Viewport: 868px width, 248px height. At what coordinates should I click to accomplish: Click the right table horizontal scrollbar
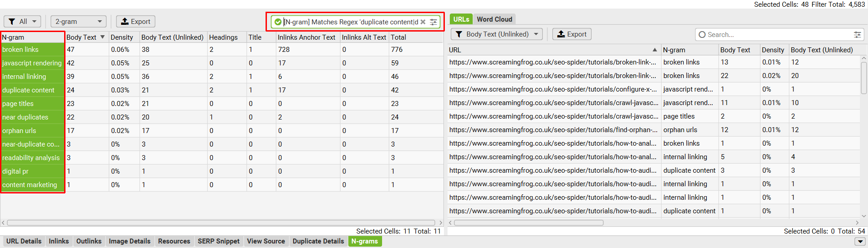tap(529, 223)
